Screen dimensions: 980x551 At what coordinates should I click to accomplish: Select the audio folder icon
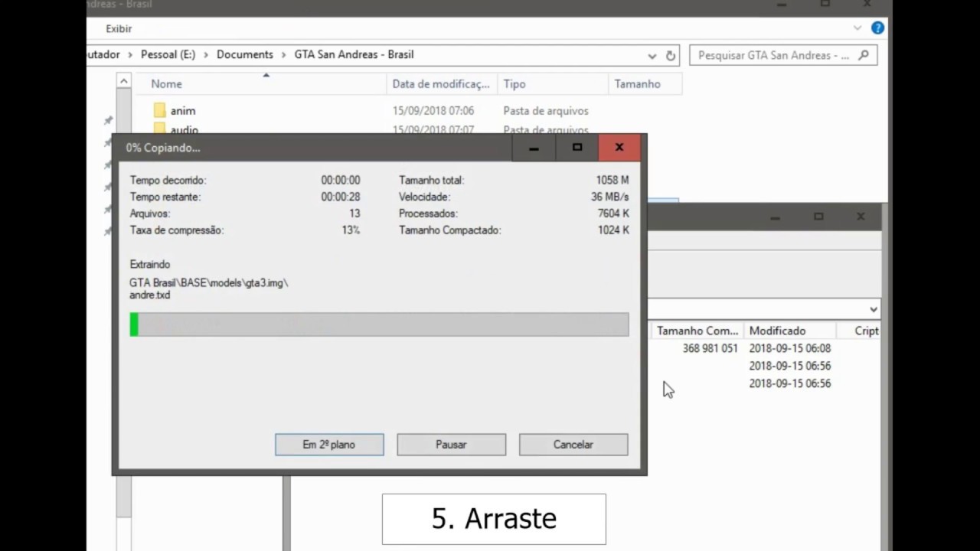pyautogui.click(x=159, y=129)
